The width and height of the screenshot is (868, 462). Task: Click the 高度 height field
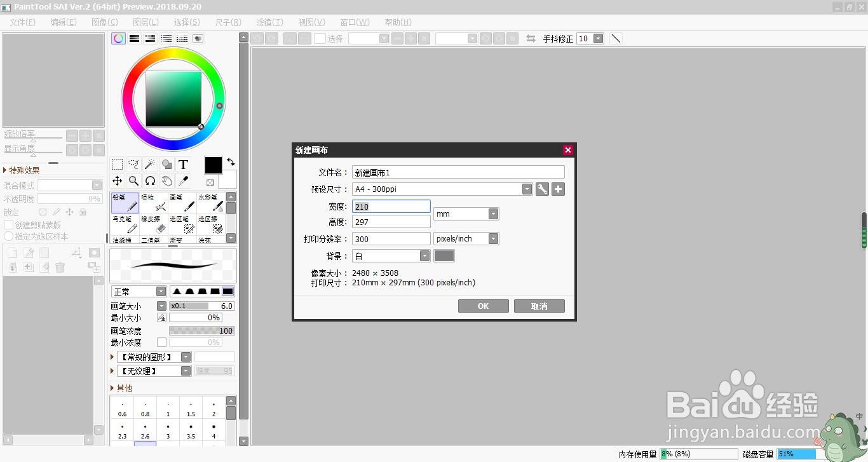coord(391,222)
